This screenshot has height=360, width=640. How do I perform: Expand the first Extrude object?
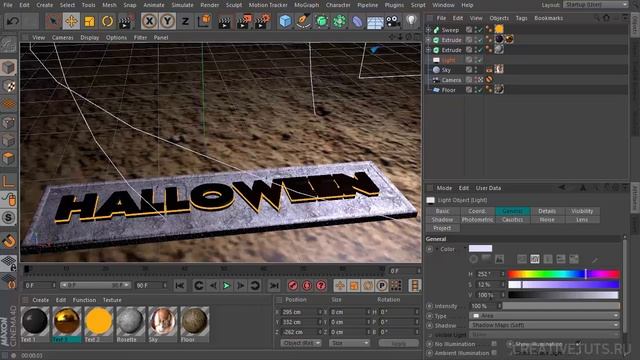point(428,40)
